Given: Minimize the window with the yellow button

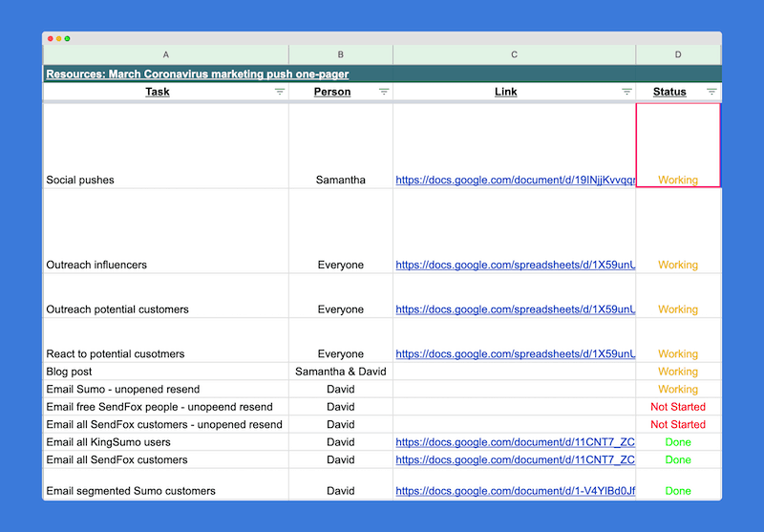Looking at the screenshot, I should pos(58,38).
